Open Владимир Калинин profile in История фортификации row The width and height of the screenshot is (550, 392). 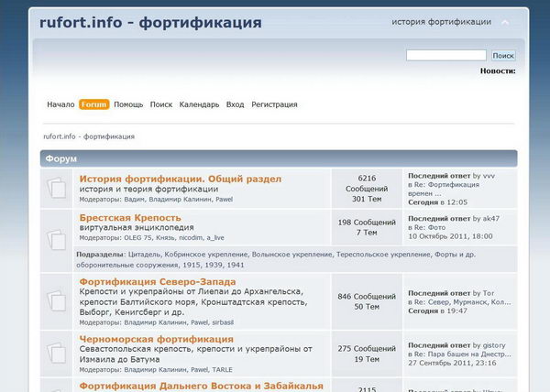click(180, 200)
